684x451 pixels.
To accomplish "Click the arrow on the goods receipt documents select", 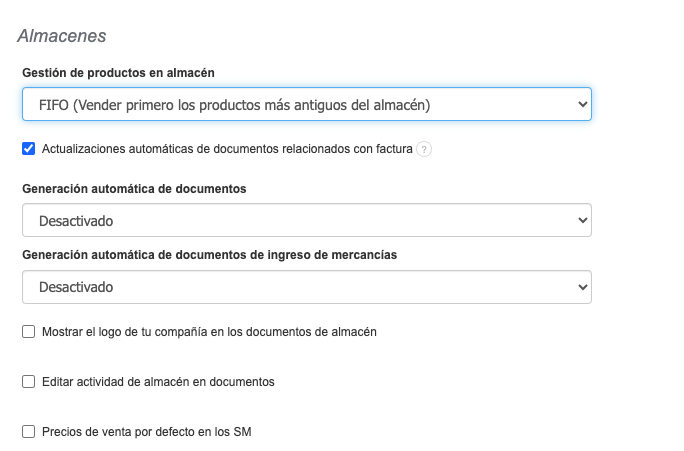I will click(x=582, y=287).
